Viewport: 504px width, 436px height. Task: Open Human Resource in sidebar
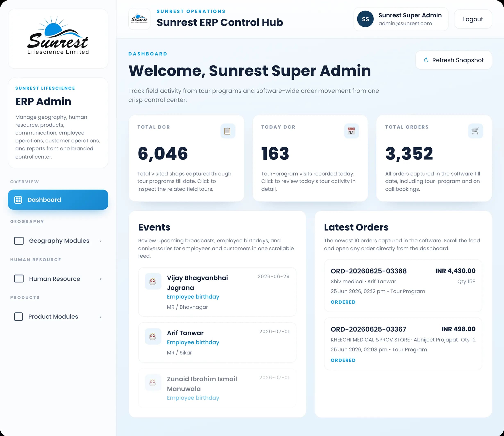coord(58,279)
